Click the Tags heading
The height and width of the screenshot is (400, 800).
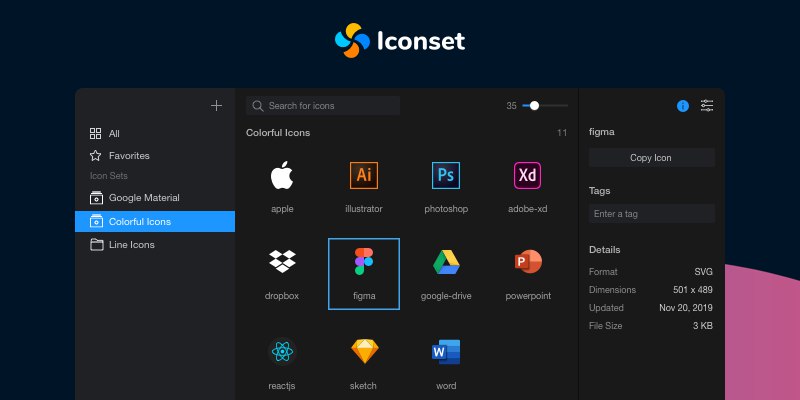pos(599,191)
